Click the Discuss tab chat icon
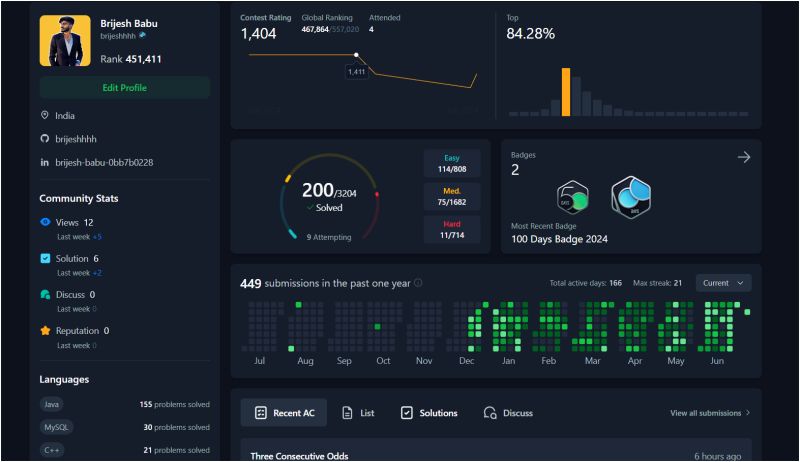 pos(490,413)
